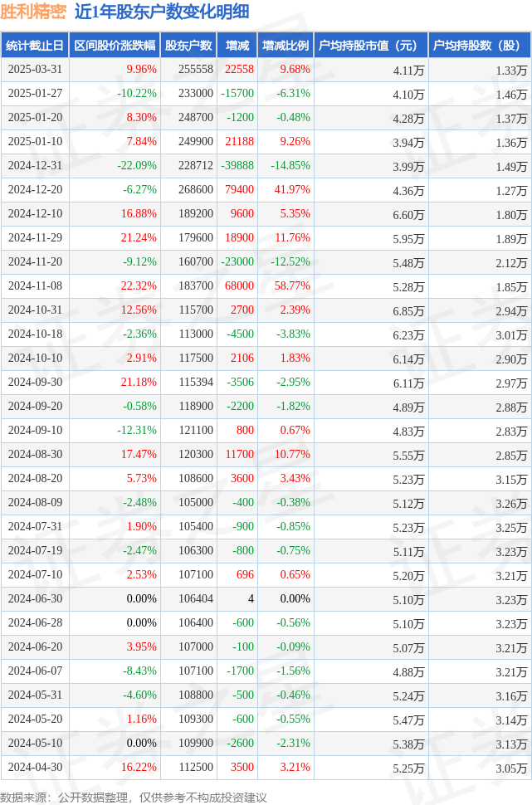Click the 58.77% value in 2024-11-08 row
Image resolution: width=532 pixels, height=805 pixels.
click(292, 285)
